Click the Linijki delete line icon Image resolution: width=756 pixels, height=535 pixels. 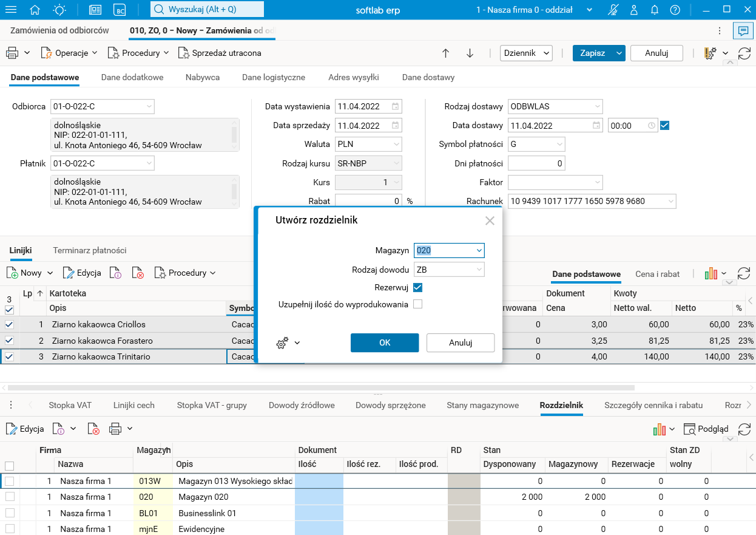[138, 273]
